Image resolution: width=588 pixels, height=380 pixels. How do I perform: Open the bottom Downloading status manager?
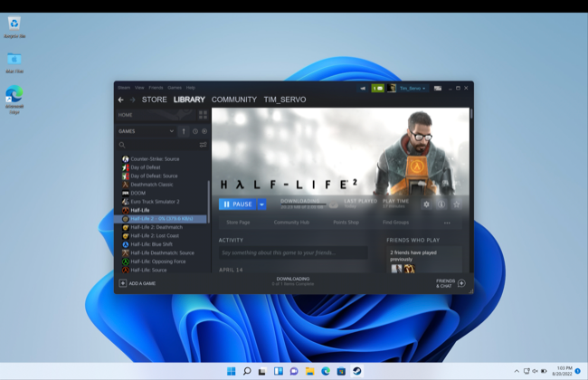coord(293,281)
